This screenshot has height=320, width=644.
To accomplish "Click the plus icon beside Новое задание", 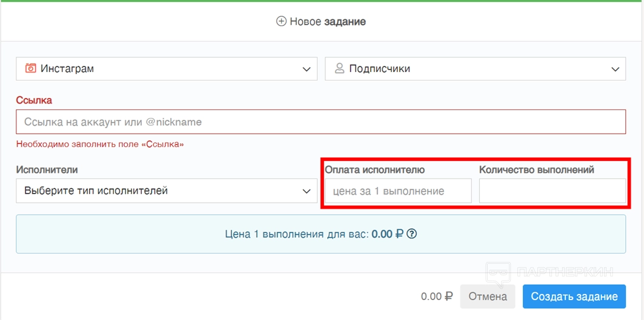I will click(281, 22).
